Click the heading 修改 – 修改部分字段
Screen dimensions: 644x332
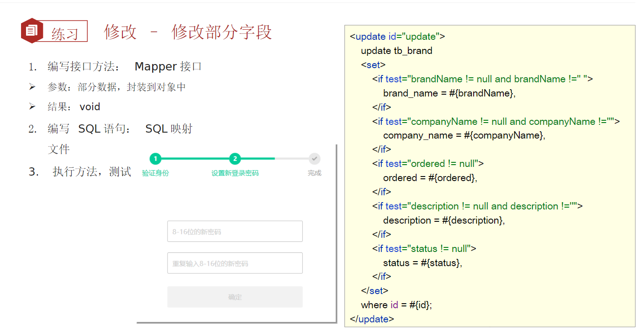[188, 32]
